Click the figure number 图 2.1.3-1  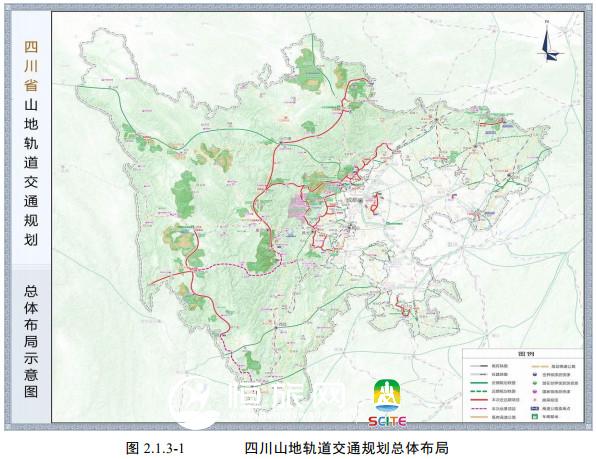155,448
